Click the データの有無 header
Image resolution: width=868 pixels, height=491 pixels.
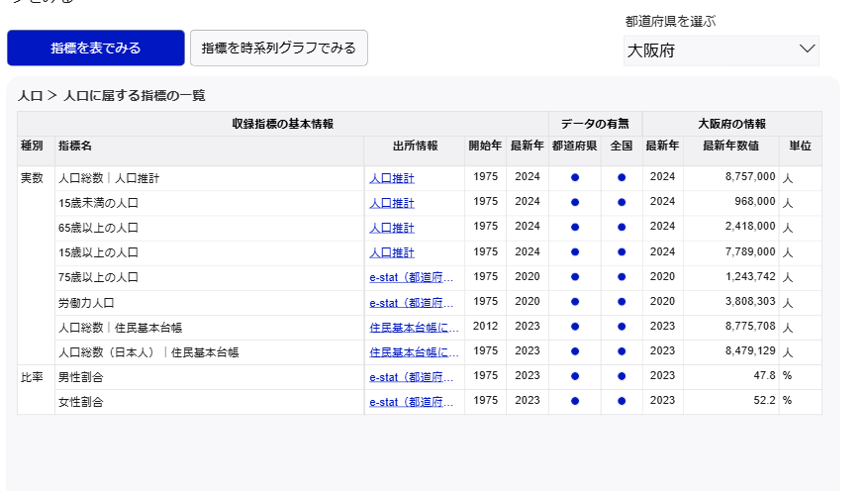point(595,124)
